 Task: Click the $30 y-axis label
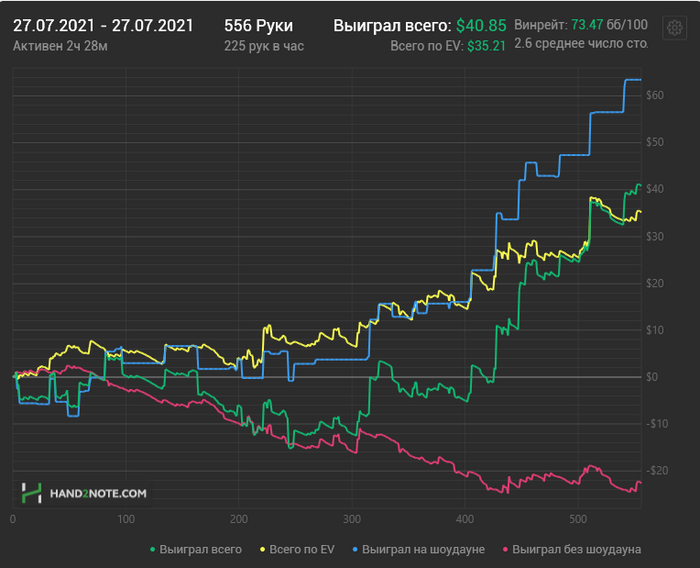pyautogui.click(x=655, y=236)
